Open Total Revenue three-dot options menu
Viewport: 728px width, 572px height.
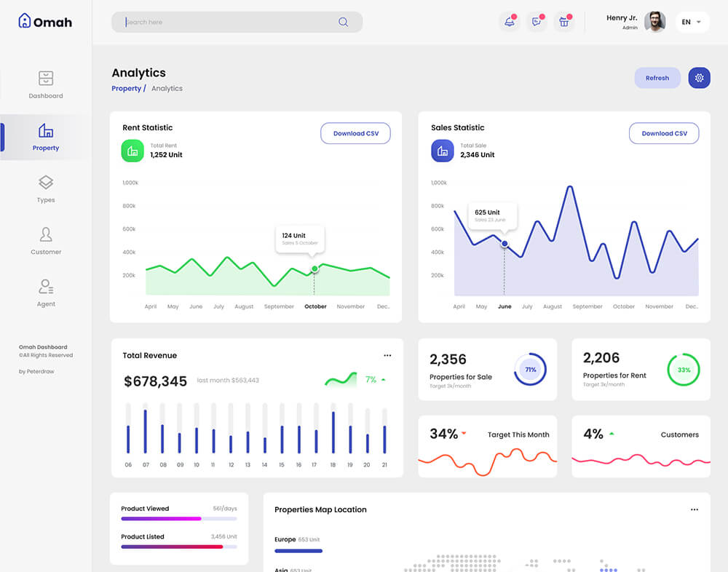(387, 355)
